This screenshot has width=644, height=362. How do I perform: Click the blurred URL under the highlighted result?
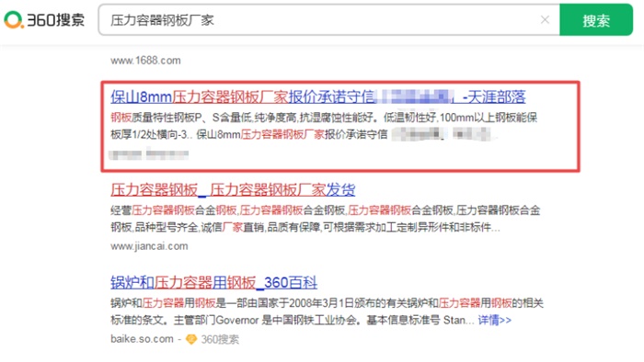149,154
